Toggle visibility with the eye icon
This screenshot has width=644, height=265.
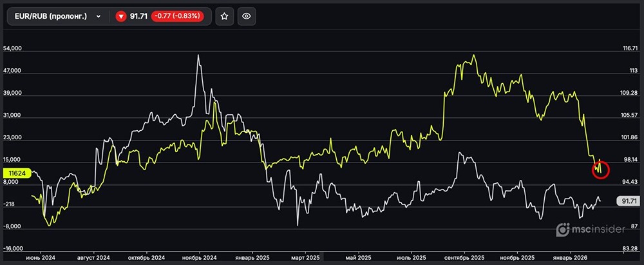(247, 17)
